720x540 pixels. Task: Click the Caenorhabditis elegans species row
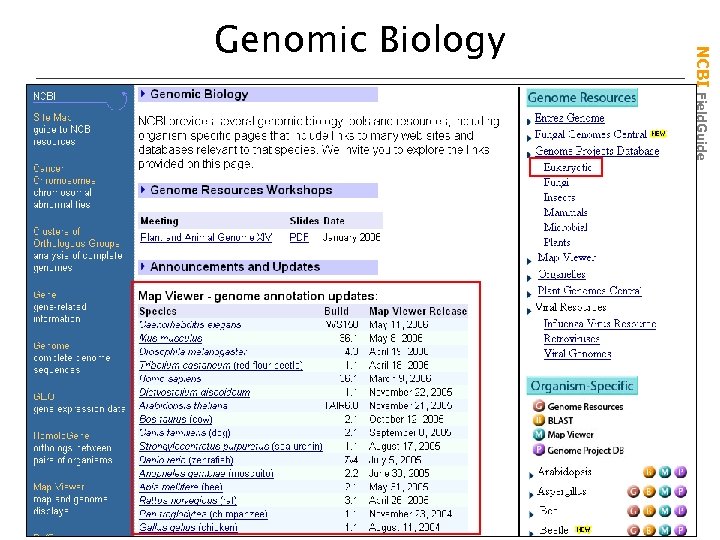(x=303, y=324)
